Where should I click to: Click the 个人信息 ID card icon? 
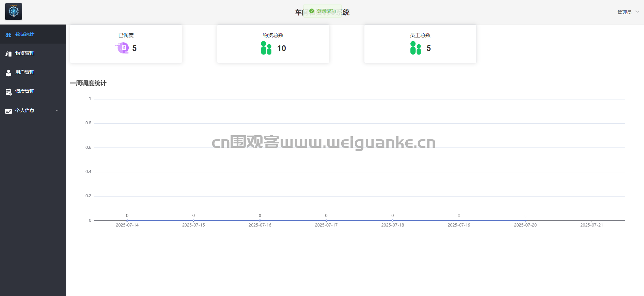point(9,111)
